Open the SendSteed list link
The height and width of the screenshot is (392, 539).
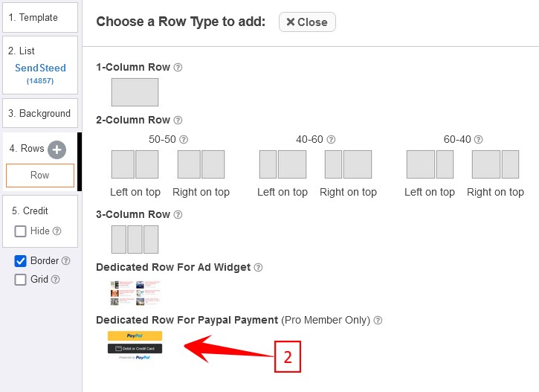[40, 68]
